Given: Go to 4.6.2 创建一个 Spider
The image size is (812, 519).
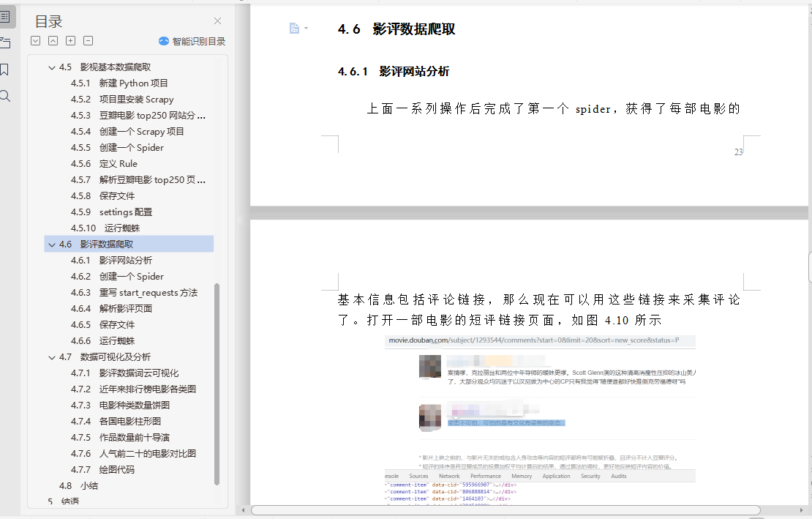Looking at the screenshot, I should (117, 276).
